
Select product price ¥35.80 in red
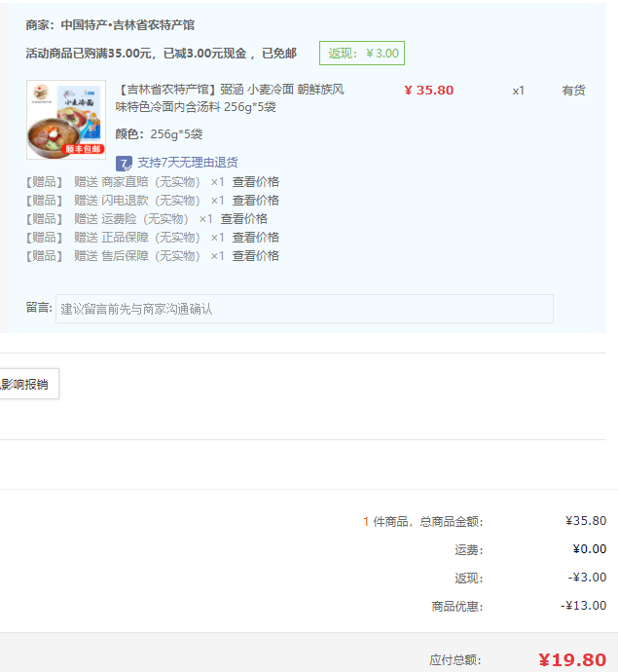point(428,91)
